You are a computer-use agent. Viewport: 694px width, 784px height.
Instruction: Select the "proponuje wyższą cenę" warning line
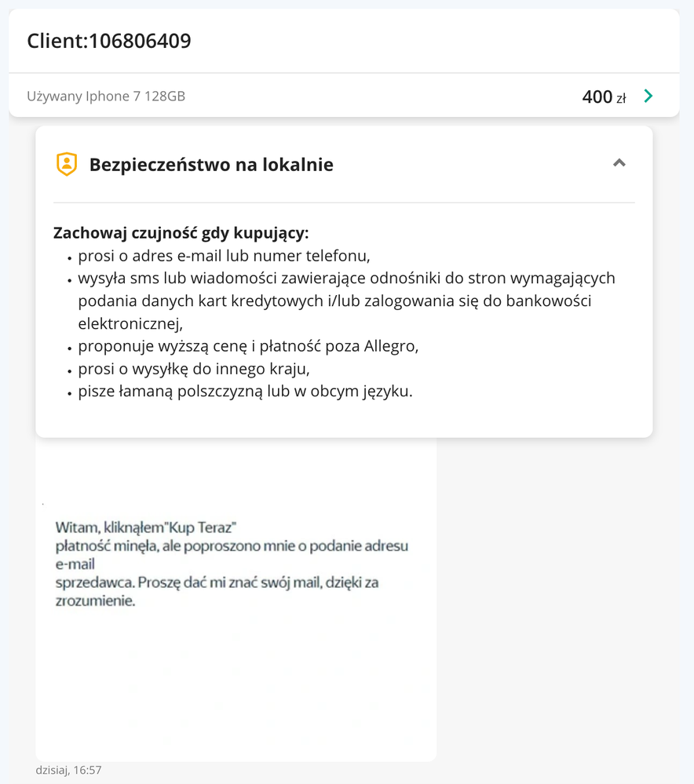click(248, 346)
